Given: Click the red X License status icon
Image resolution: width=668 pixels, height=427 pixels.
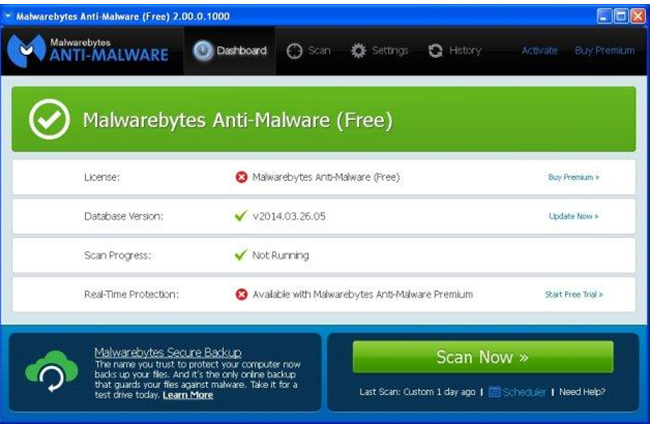Looking at the screenshot, I should coord(241,177).
